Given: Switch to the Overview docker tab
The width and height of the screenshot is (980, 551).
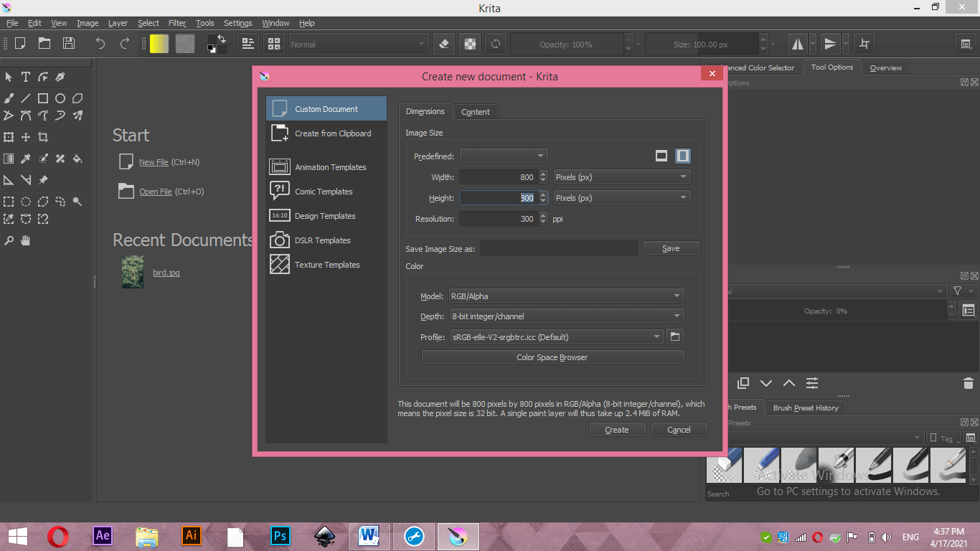Looking at the screenshot, I should point(885,67).
